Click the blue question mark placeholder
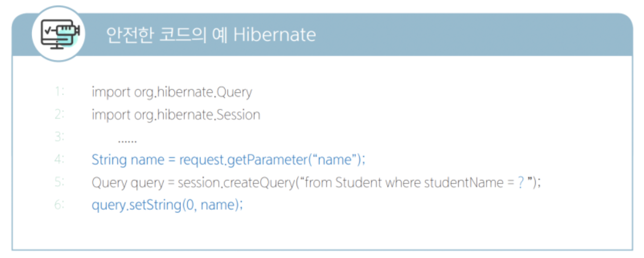The height and width of the screenshot is (258, 644). click(x=521, y=182)
